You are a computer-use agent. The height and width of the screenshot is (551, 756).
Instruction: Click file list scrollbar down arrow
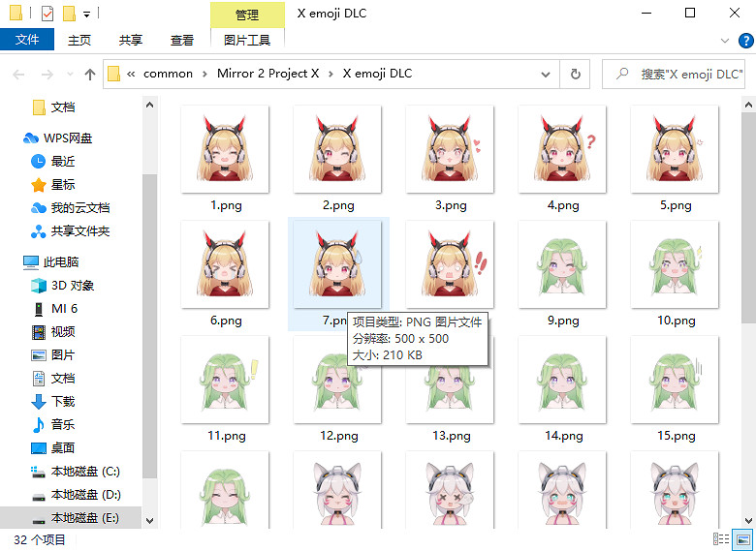[x=749, y=521]
